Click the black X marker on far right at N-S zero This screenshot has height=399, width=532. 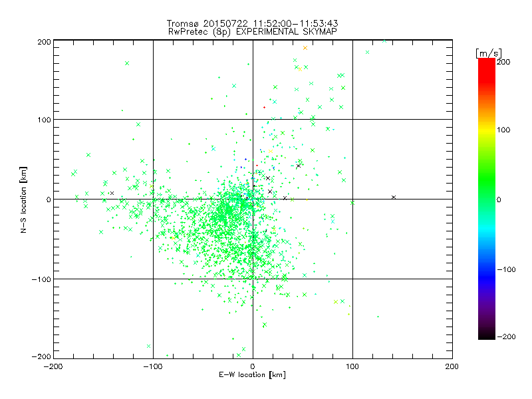pyautogui.click(x=394, y=197)
